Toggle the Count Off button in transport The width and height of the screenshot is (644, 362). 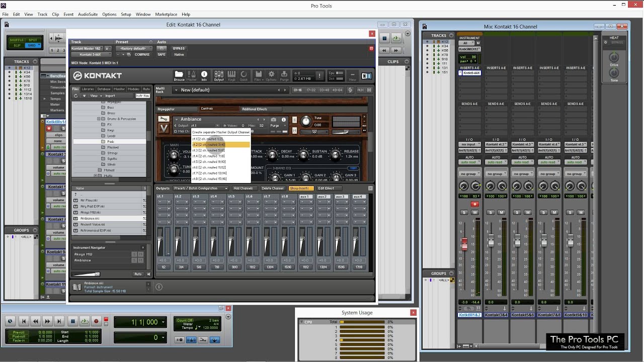184,320
